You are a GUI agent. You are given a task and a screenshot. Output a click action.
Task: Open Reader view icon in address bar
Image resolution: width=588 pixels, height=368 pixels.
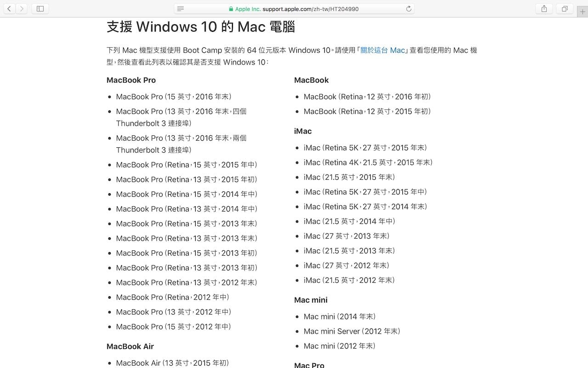click(181, 9)
